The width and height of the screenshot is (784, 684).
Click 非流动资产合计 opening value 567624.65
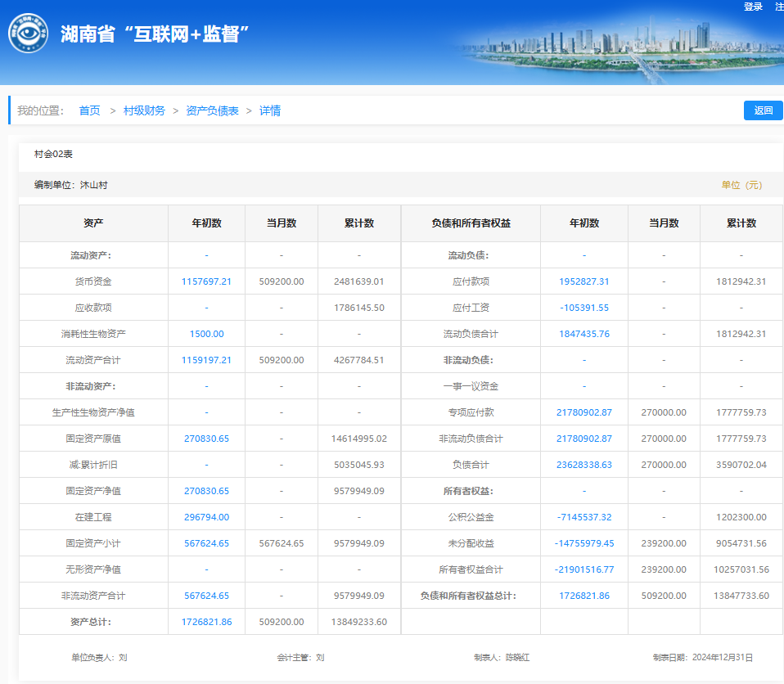point(206,596)
